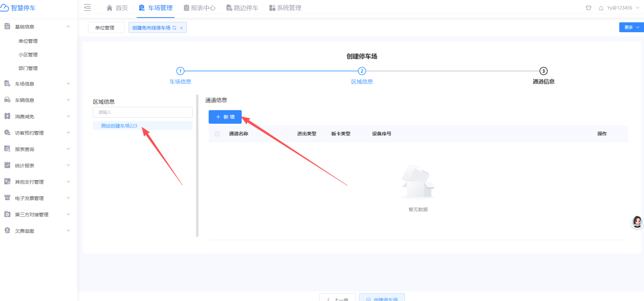Viewport: 644px width, 301px height.
Task: Click the 其他支付管理 sidebar icon
Action: (7, 182)
